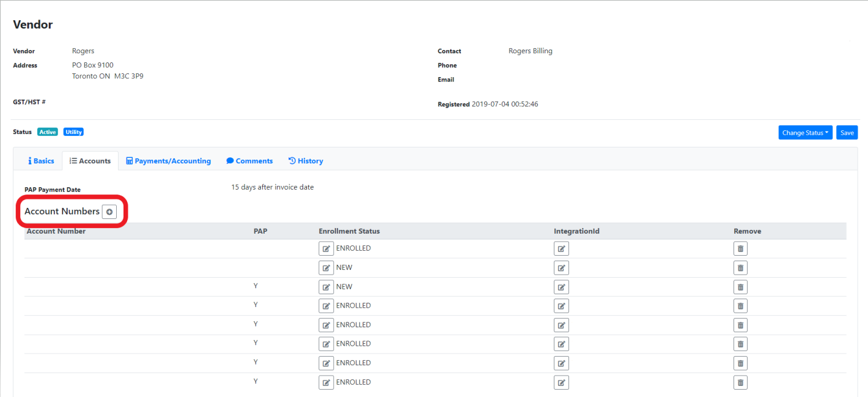Delete the bottom ENROLLED account row
868x397 pixels.
click(x=740, y=382)
